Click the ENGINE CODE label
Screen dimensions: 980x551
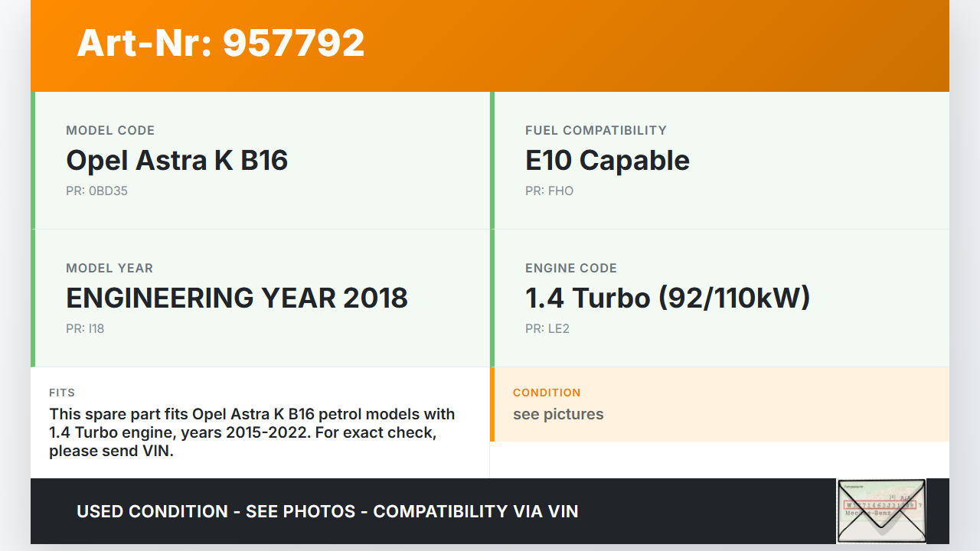click(571, 268)
